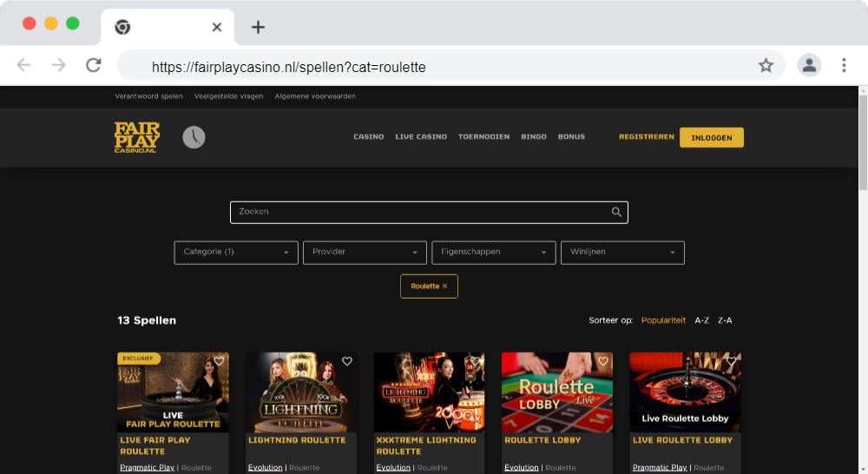Sort games A-Z
The image size is (868, 474).
[x=702, y=320]
